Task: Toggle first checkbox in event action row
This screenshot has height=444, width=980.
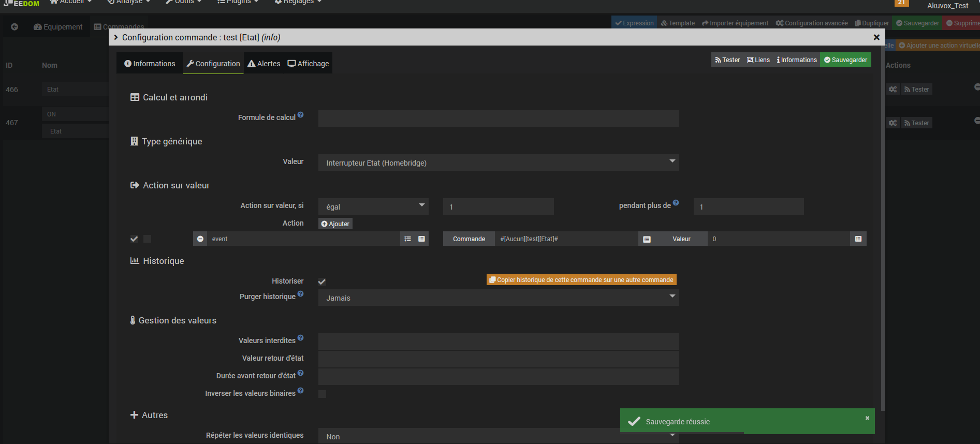Action: click(x=134, y=239)
